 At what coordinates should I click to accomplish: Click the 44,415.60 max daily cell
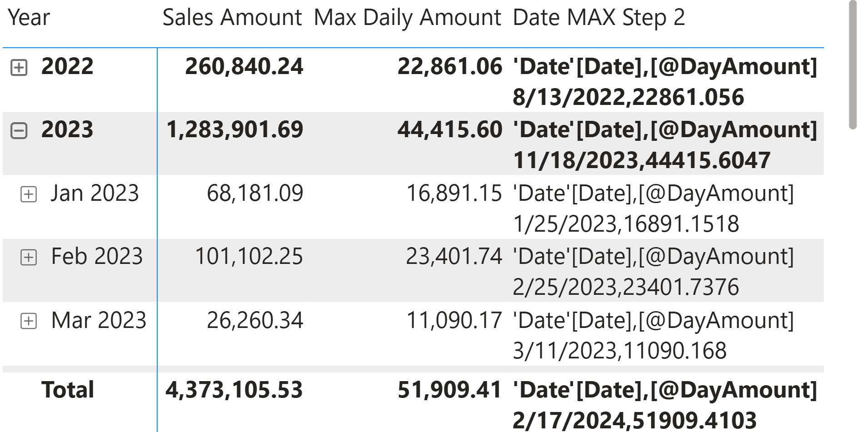[x=449, y=130]
